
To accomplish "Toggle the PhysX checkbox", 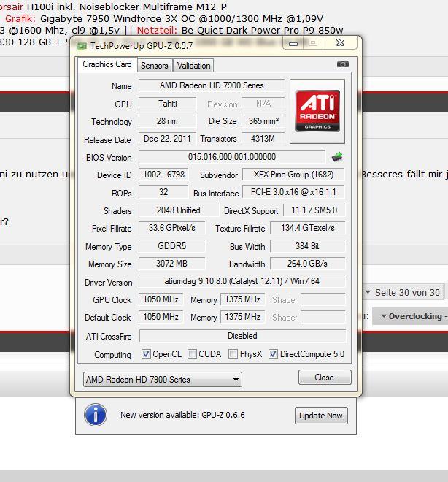I will click(x=233, y=353).
